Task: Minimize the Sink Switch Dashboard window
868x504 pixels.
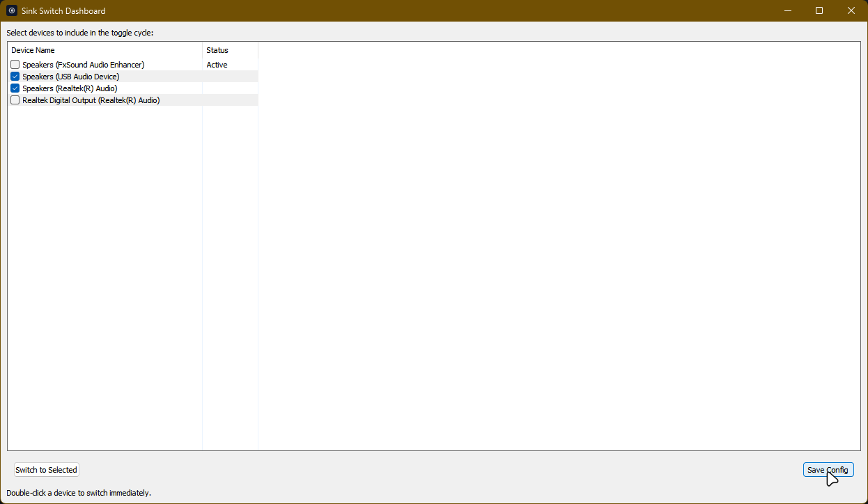Action: (x=787, y=10)
